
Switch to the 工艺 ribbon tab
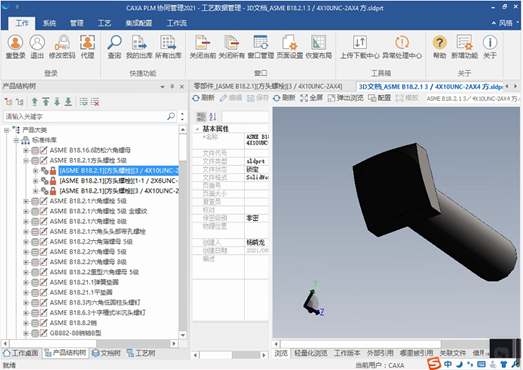tap(104, 23)
